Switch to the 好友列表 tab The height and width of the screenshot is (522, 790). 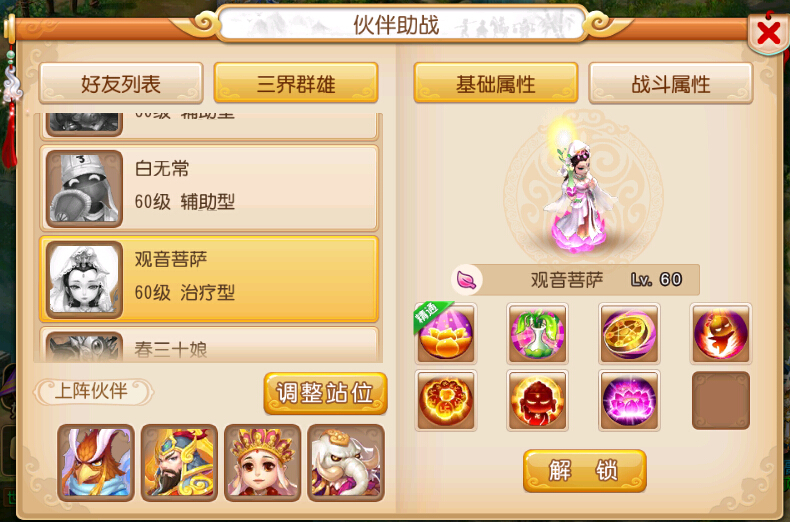(121, 84)
